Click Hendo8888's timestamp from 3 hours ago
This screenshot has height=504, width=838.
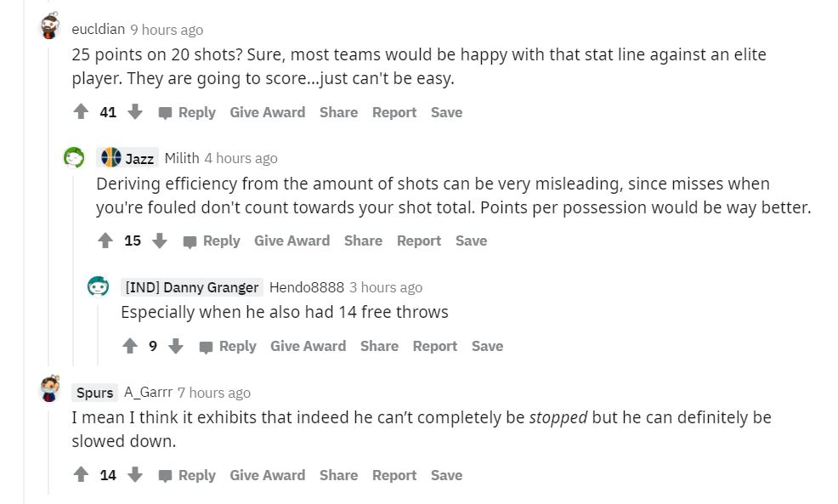click(x=385, y=287)
